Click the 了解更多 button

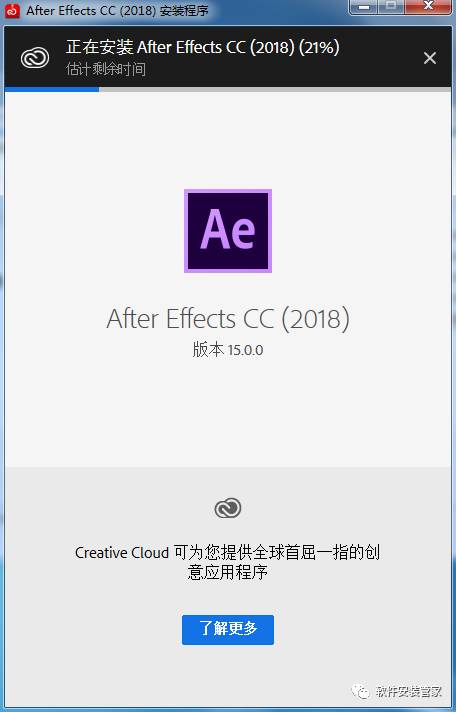[228, 630]
